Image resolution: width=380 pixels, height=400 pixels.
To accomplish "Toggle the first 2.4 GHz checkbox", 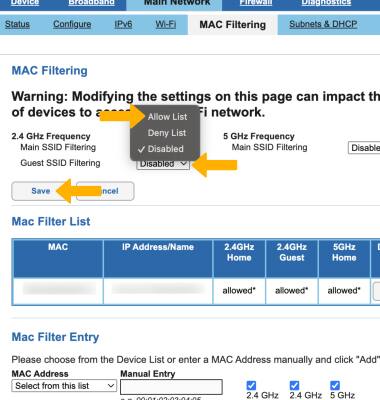I will pyautogui.click(x=251, y=385).
